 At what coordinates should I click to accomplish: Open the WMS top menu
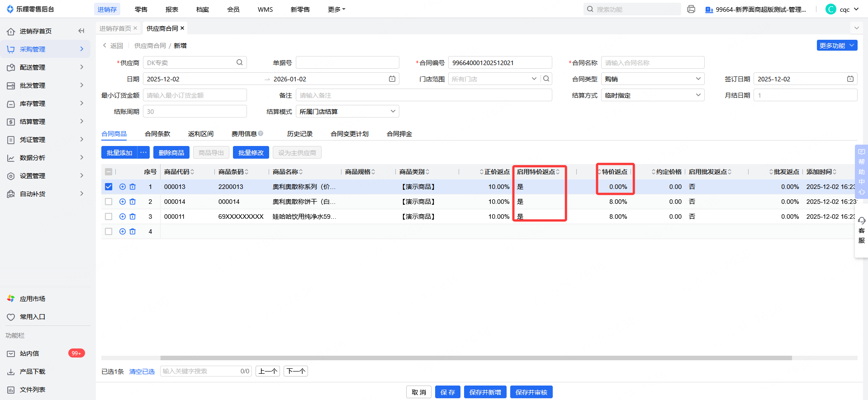point(266,9)
